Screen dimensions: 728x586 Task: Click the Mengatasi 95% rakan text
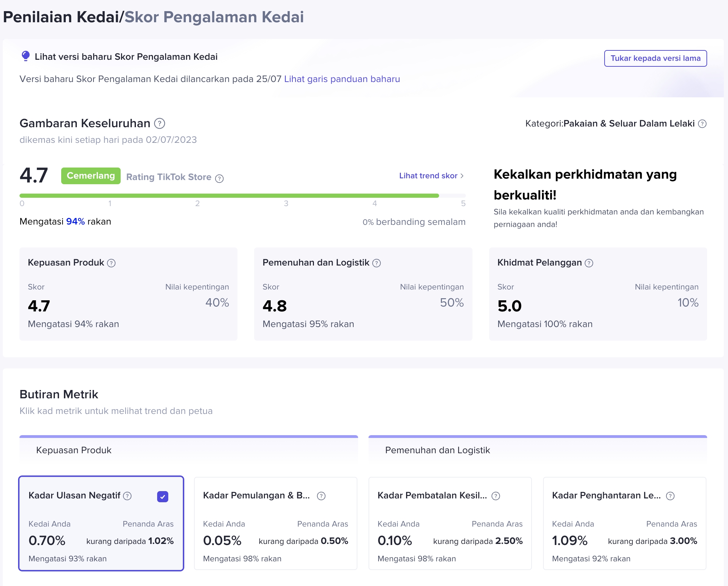[x=308, y=324]
